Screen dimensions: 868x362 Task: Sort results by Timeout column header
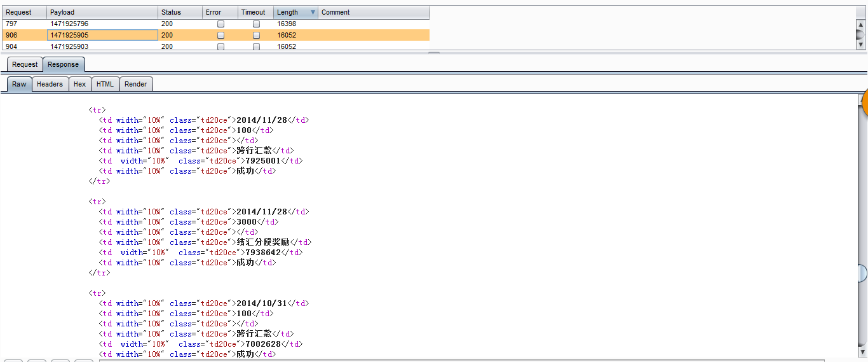coord(256,12)
